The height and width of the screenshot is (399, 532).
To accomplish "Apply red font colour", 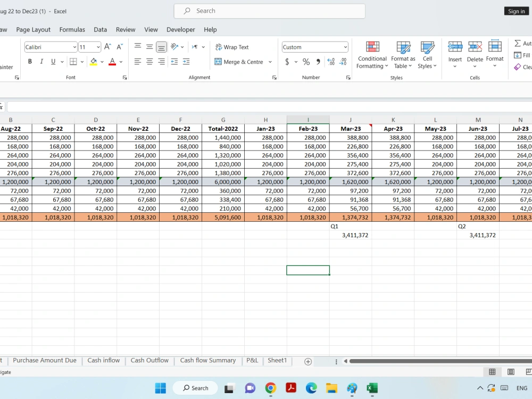I will pyautogui.click(x=112, y=61).
